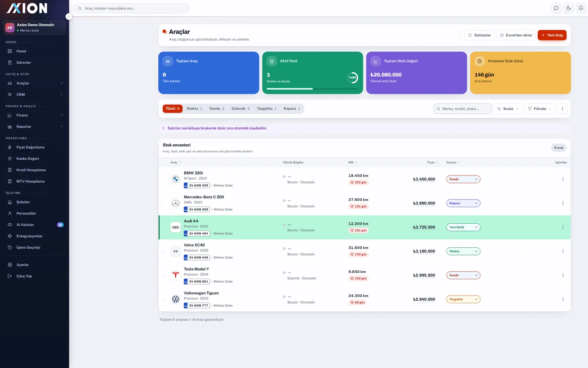Toggle dark mode moon icon
This screenshot has width=588, height=368.
[569, 8]
